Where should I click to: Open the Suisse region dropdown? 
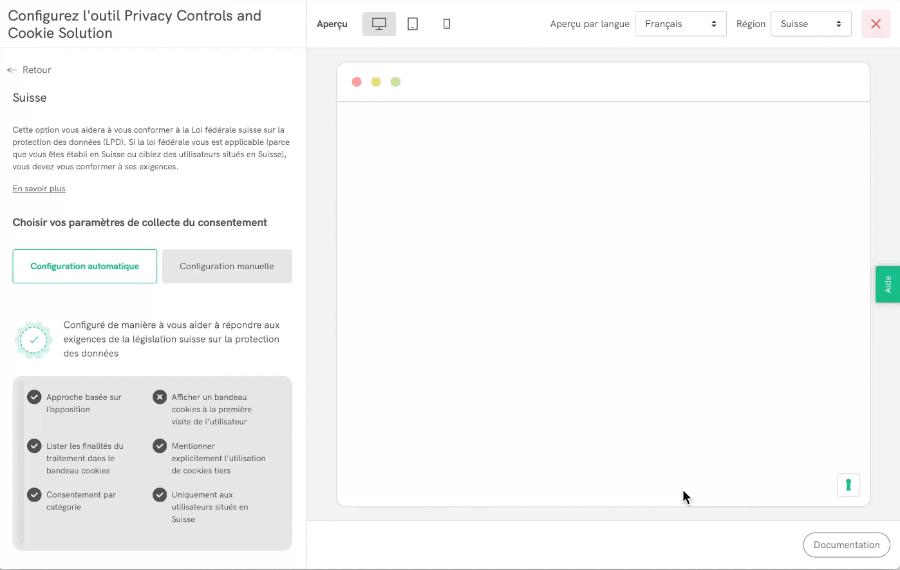click(x=810, y=24)
